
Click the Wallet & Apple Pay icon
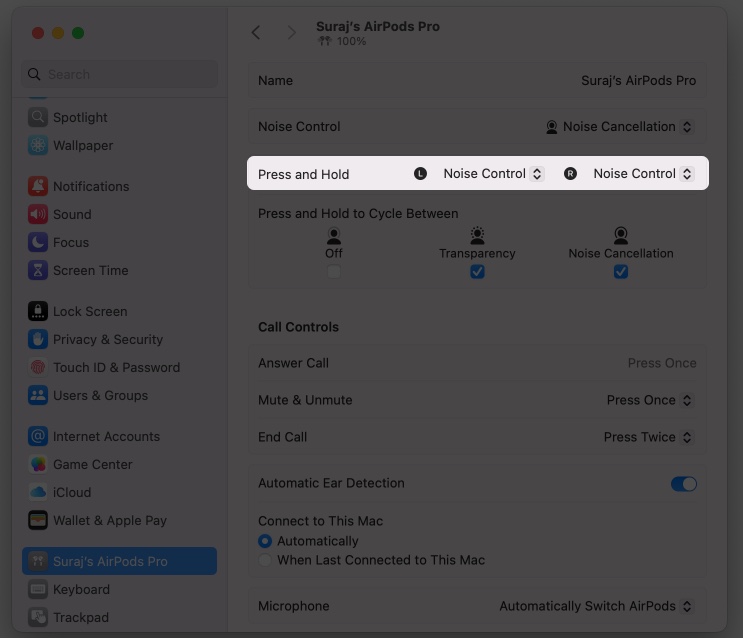click(x=37, y=520)
